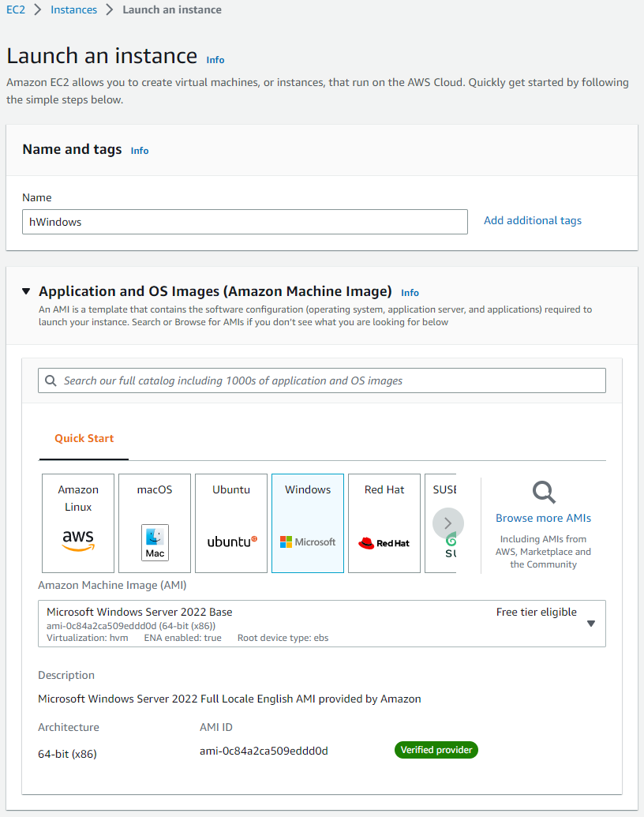Click the AMI catalog search field

322,380
